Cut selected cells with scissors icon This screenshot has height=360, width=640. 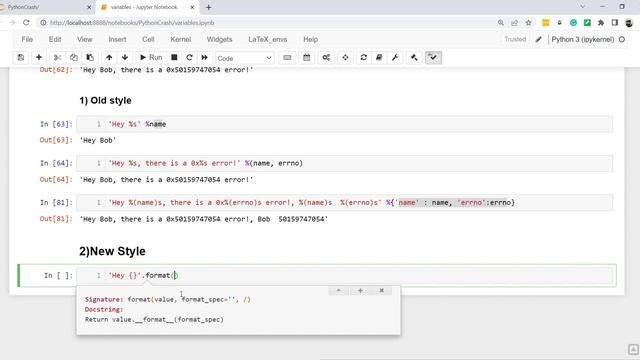coord(58,58)
